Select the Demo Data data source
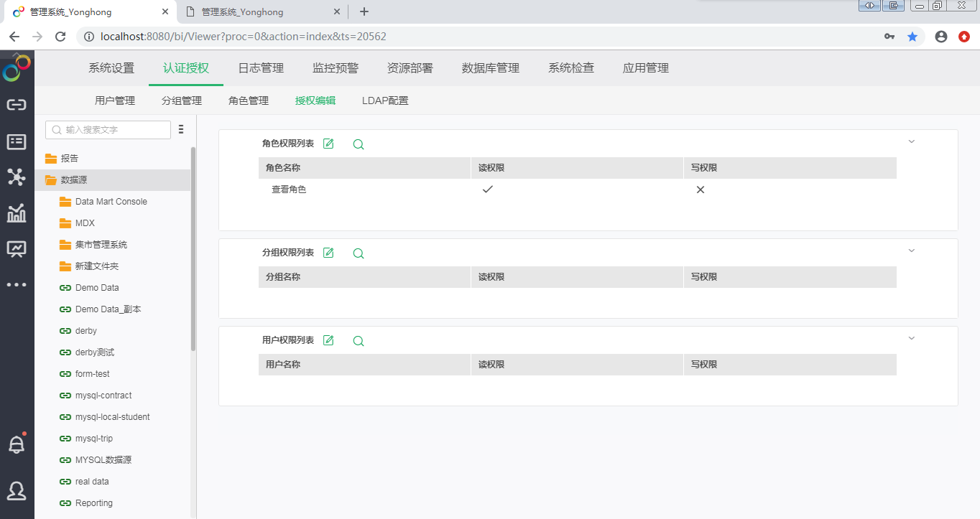980x519 pixels. tap(97, 288)
